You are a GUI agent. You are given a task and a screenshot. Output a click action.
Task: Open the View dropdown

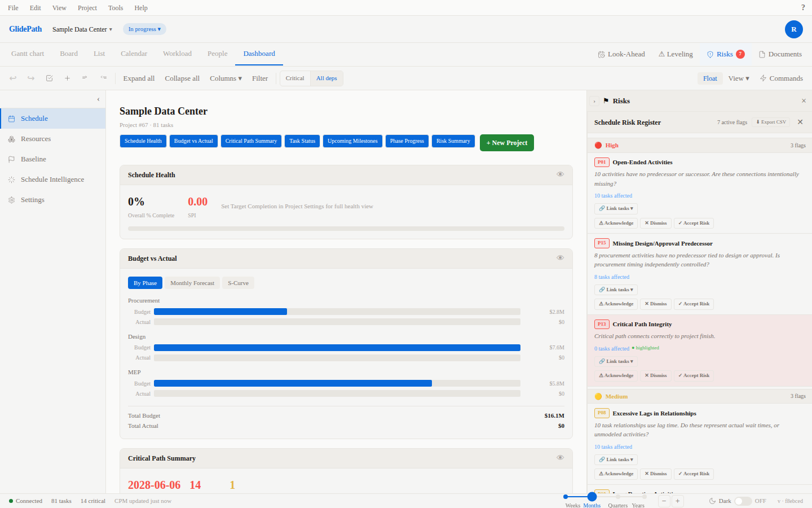[x=739, y=78]
